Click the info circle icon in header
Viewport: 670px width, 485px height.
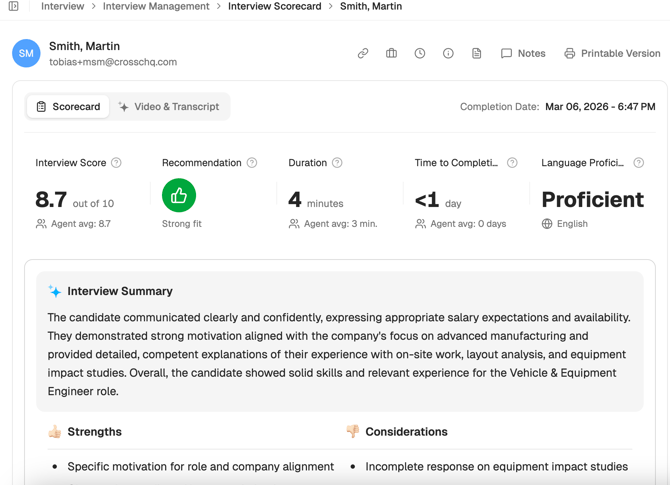[448, 53]
